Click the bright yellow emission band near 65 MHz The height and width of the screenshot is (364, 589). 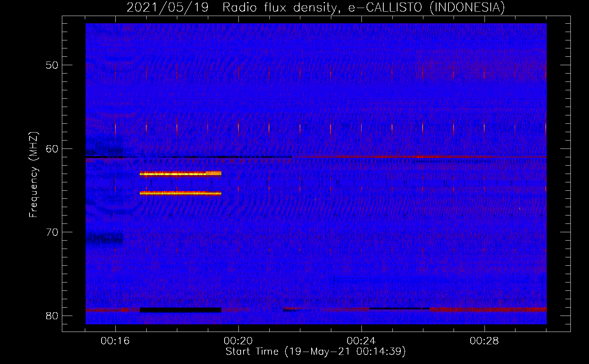pos(181,193)
